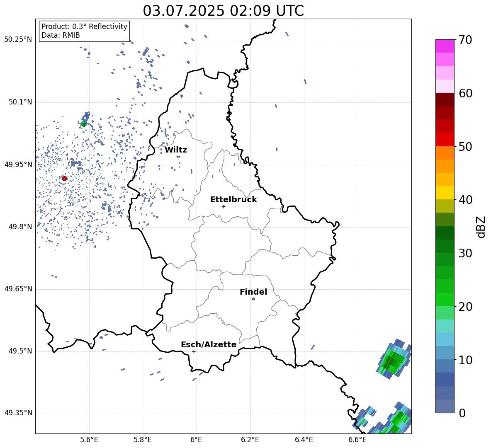Click the orange colorbar segment below 50
This screenshot has height=448, width=491.
tap(445, 153)
